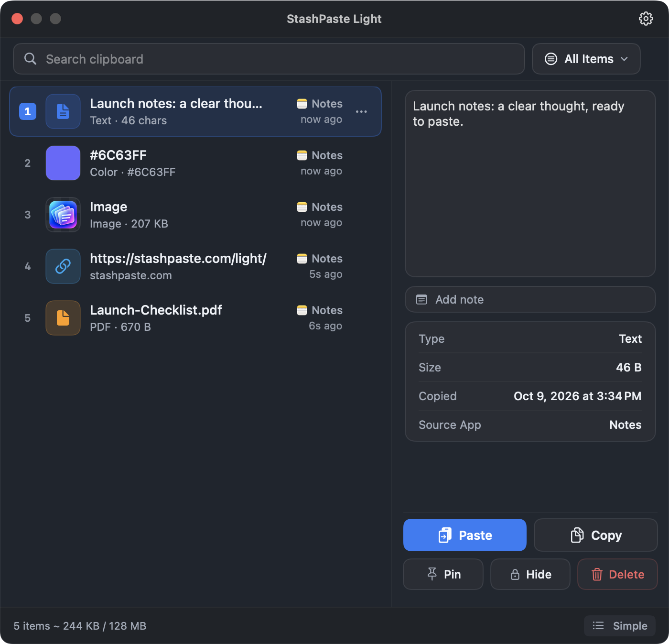Select the purple #6C63FF color swatch
Viewport: 669px width, 644px height.
(63, 163)
